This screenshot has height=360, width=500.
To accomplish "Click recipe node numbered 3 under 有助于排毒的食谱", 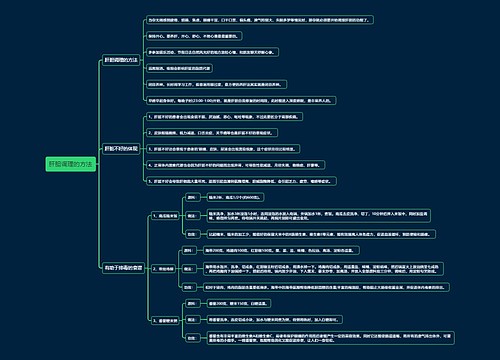I will point(165,321).
